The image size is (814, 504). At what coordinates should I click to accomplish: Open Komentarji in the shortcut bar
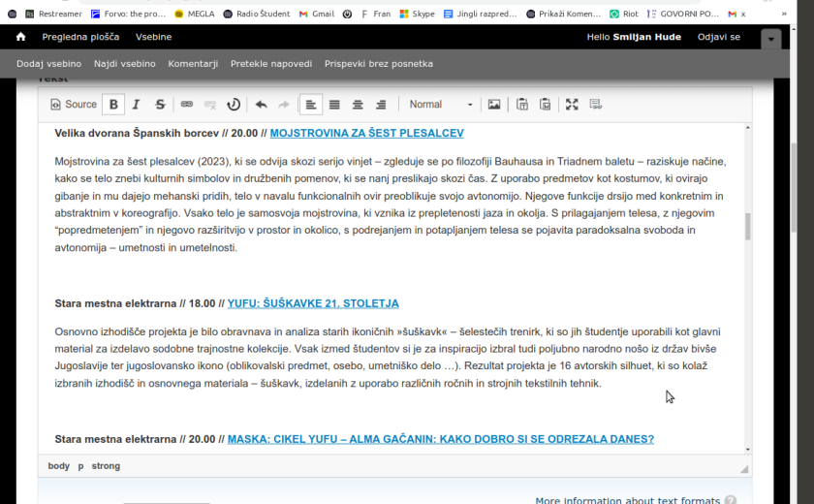(x=193, y=64)
